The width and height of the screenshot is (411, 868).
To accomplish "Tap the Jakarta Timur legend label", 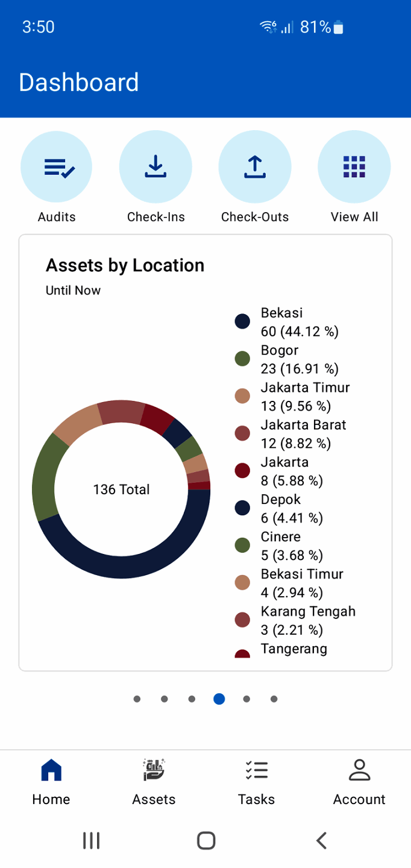I will [x=305, y=388].
